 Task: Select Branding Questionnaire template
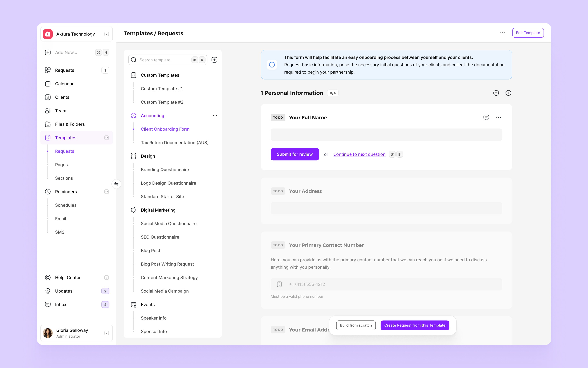165,170
